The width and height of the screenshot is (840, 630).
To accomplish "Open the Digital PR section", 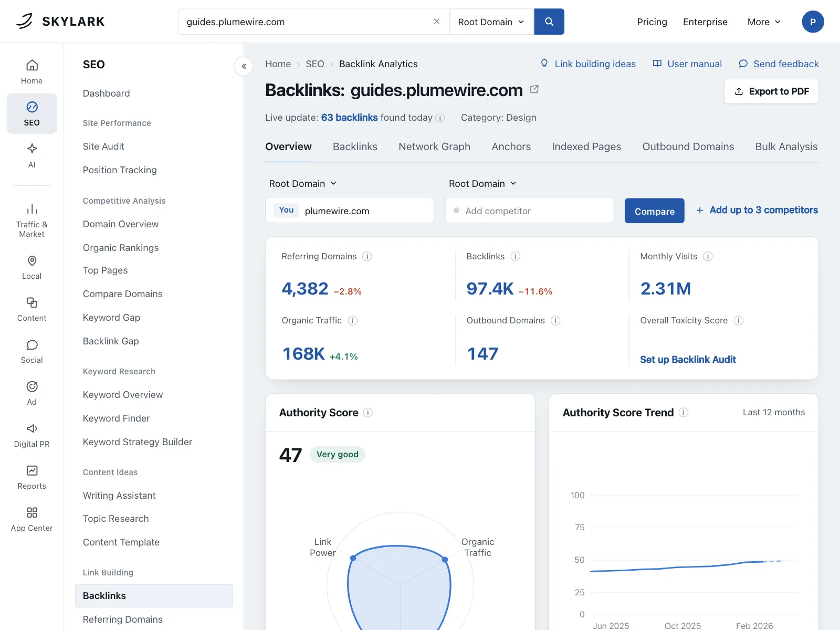I will coord(32,435).
